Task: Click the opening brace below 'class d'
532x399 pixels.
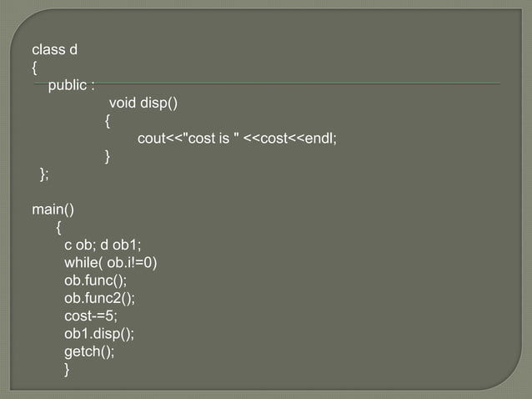Action: [x=34, y=68]
